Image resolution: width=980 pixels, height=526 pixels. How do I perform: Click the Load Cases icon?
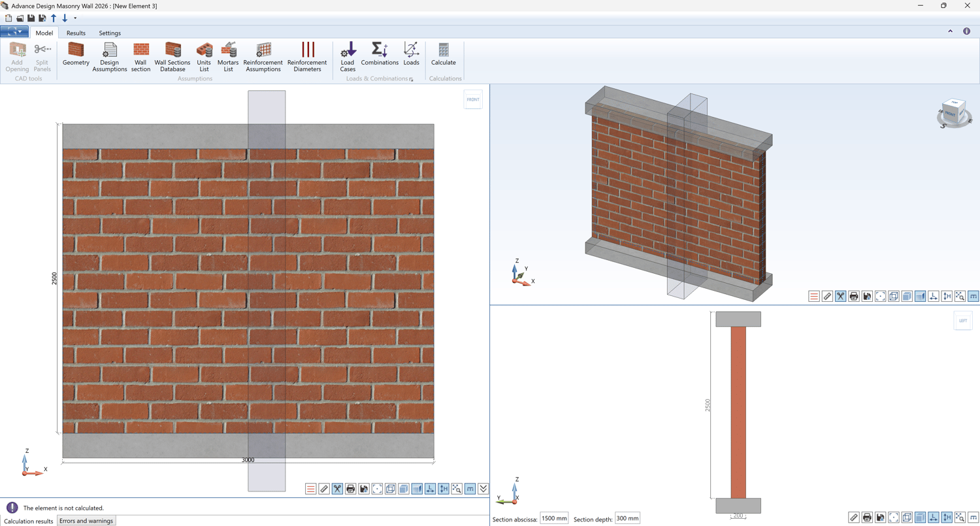348,57
